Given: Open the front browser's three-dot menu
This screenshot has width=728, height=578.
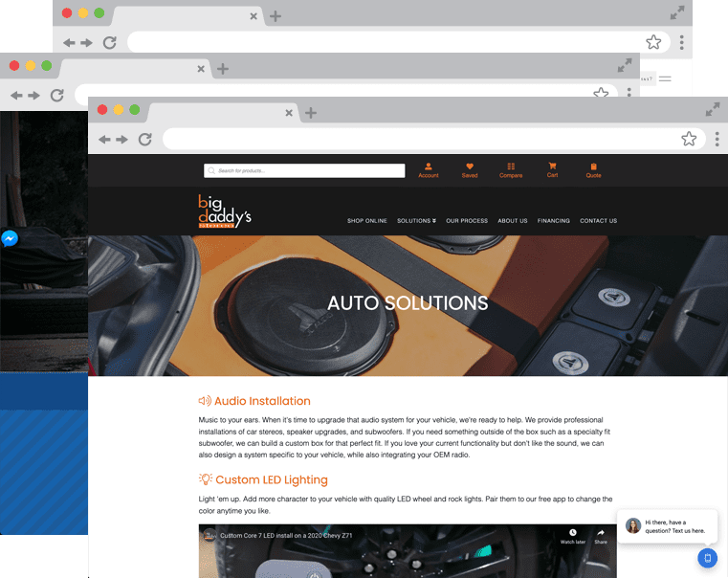Looking at the screenshot, I should tap(717, 139).
